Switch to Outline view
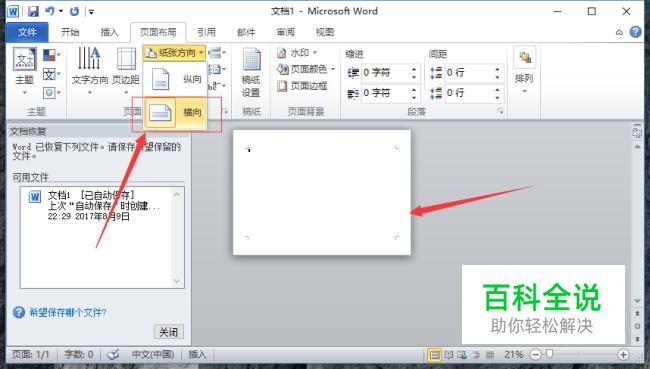Viewport: 650px width, 369px height. click(476, 355)
